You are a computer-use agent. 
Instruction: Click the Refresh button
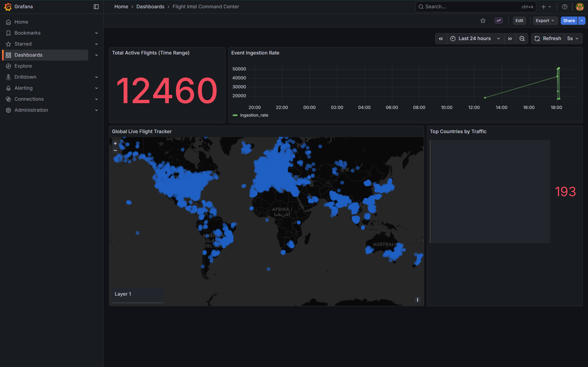[548, 39]
